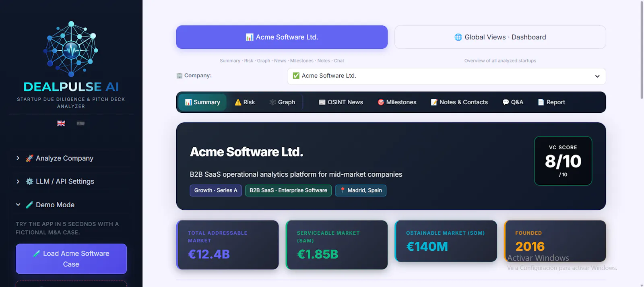Click the globe icon in Global Views button
Screen dimensions: 644x287
pyautogui.click(x=458, y=37)
